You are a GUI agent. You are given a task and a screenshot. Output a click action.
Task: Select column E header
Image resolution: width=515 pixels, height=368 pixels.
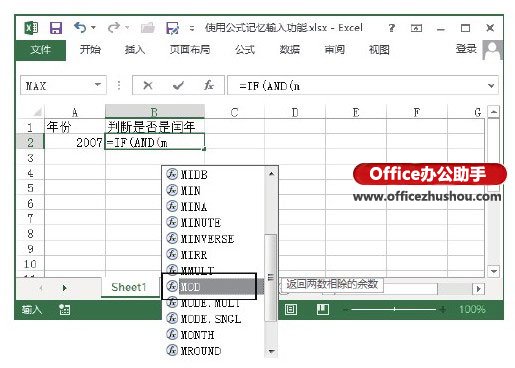tap(356, 112)
